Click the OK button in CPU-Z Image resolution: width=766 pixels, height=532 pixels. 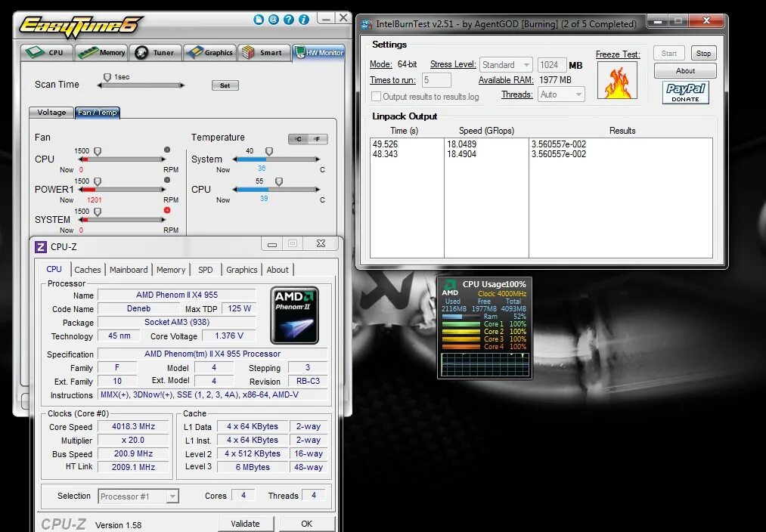pyautogui.click(x=306, y=524)
